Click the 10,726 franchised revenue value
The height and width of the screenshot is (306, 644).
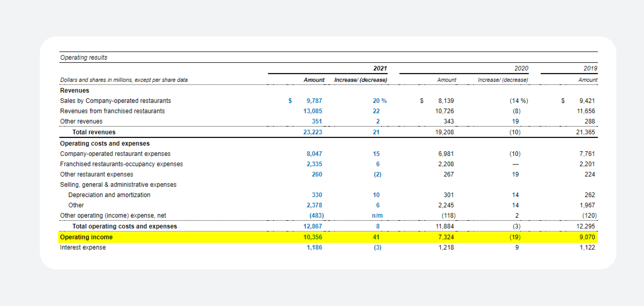click(444, 111)
